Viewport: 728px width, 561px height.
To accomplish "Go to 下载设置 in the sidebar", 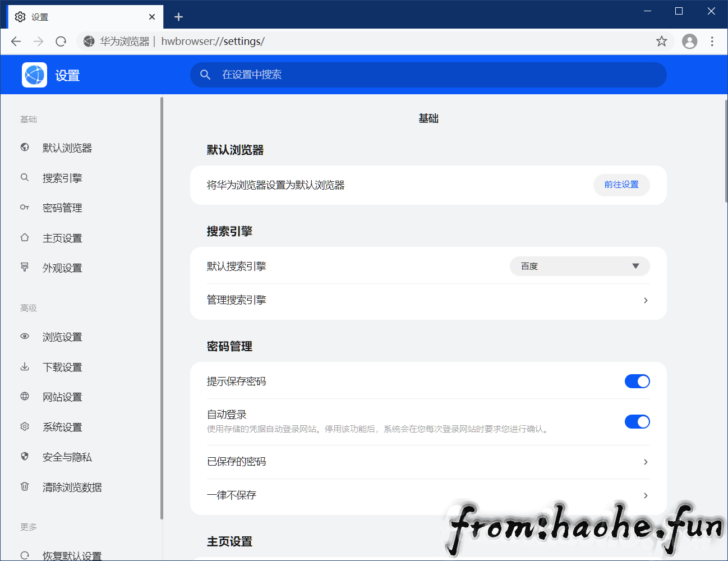I will (x=62, y=367).
